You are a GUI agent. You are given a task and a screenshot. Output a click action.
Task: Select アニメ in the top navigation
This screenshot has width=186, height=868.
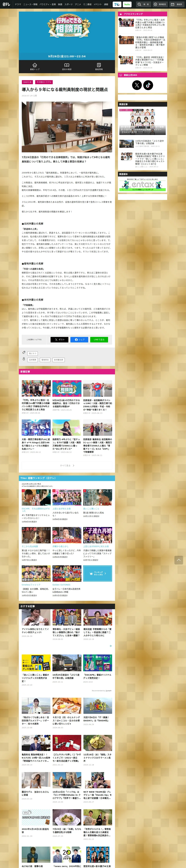pyautogui.click(x=78, y=4)
